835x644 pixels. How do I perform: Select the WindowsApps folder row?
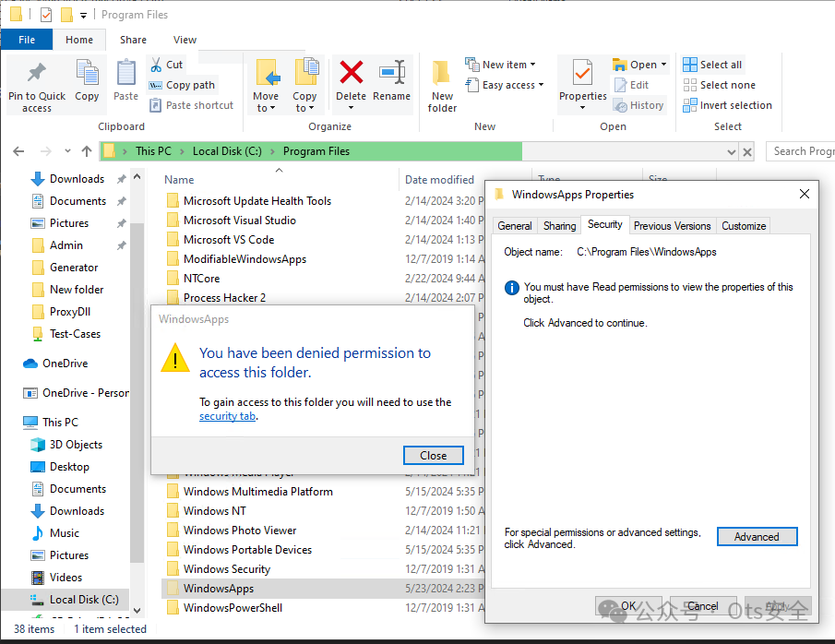click(x=323, y=588)
